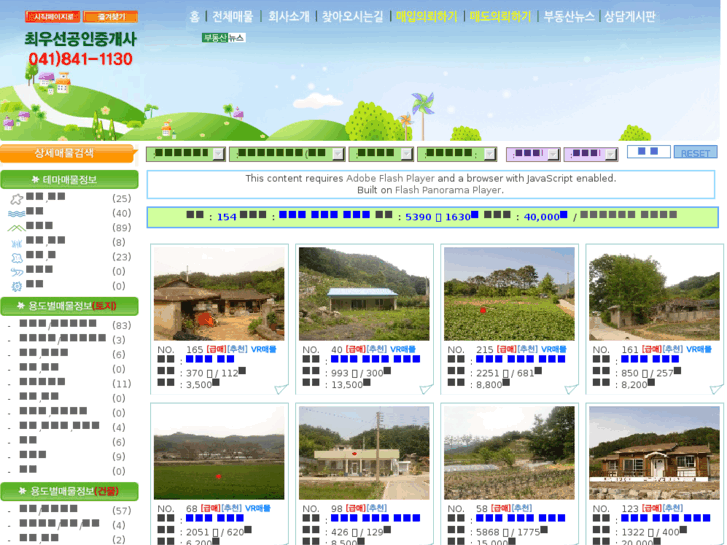Click the folded-corner icon on card NO. 215
Screen dimensions: 727x545
pos(571,389)
